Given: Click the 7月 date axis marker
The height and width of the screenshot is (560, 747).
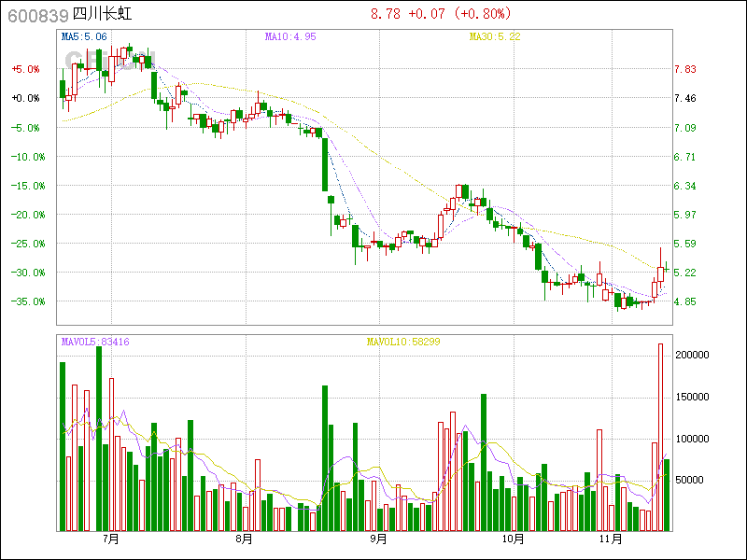Looking at the screenshot, I should pos(111,539).
